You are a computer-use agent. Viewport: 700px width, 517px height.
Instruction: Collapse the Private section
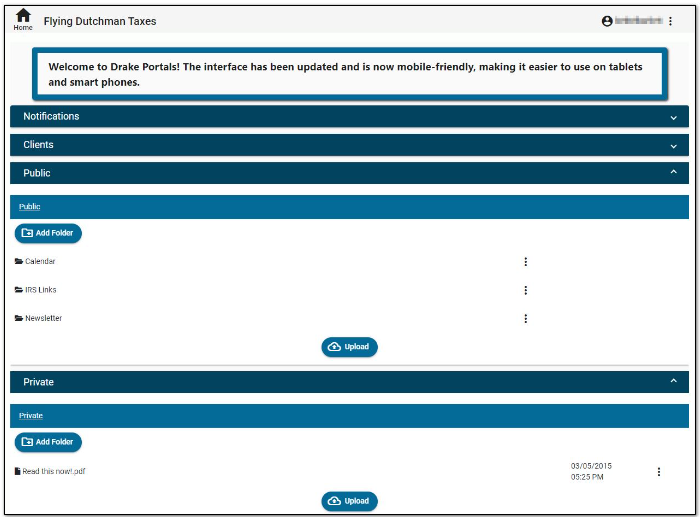673,382
